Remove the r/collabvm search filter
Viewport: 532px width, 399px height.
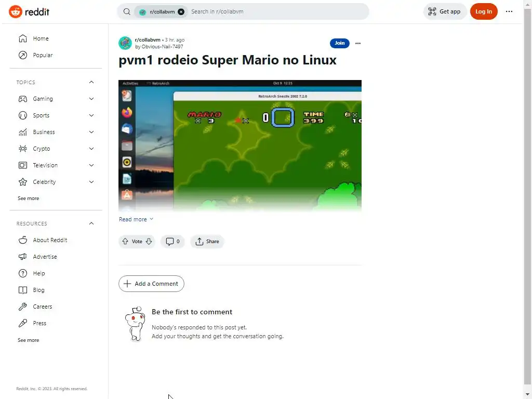181,11
